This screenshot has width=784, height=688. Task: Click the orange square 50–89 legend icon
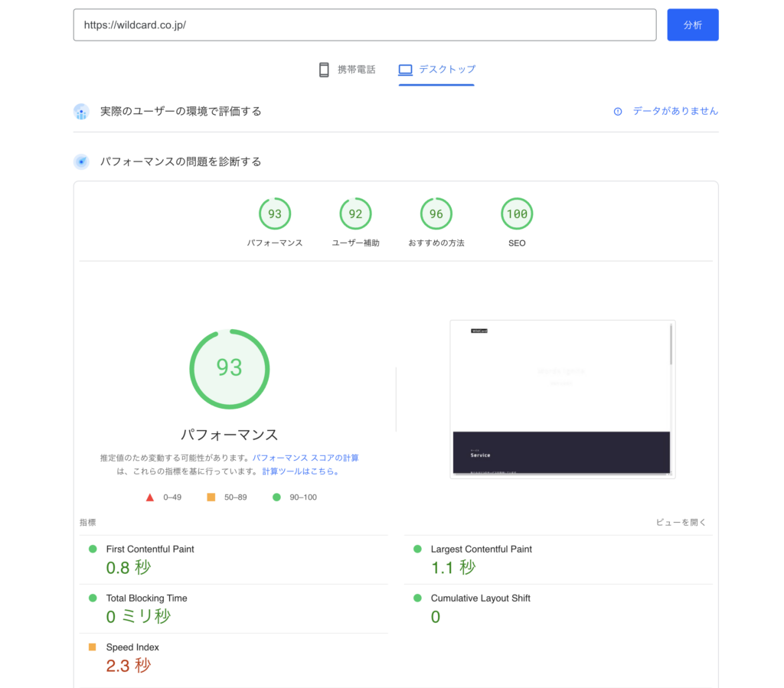[x=211, y=497]
